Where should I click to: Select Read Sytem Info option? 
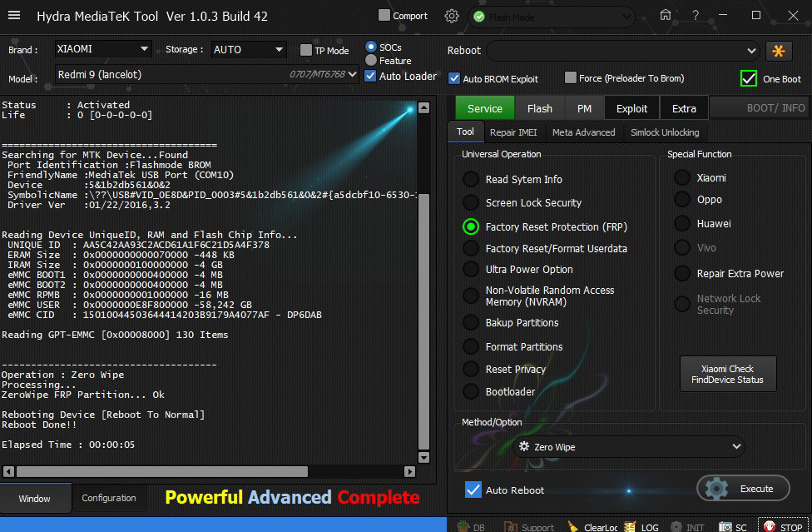[x=471, y=179]
